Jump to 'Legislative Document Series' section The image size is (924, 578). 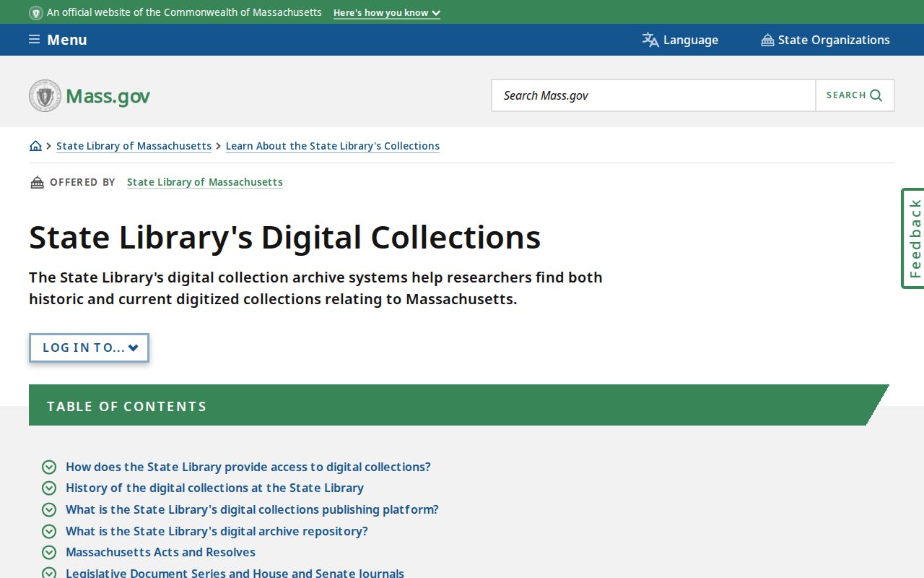(235, 573)
